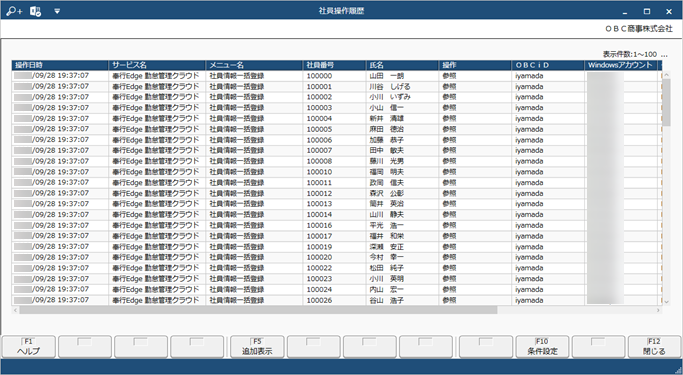Click iyamada OBCiD cell in row 100006
683x375 pixels.
548,140
